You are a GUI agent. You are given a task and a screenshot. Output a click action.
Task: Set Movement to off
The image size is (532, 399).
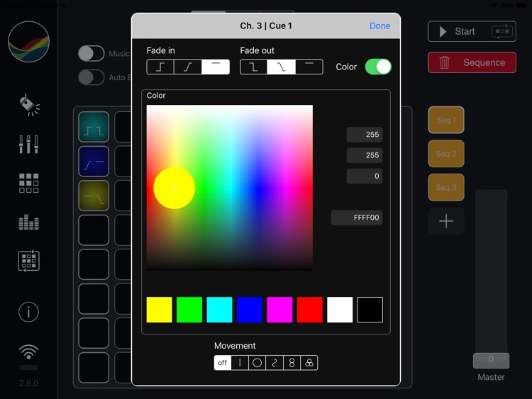(x=223, y=363)
